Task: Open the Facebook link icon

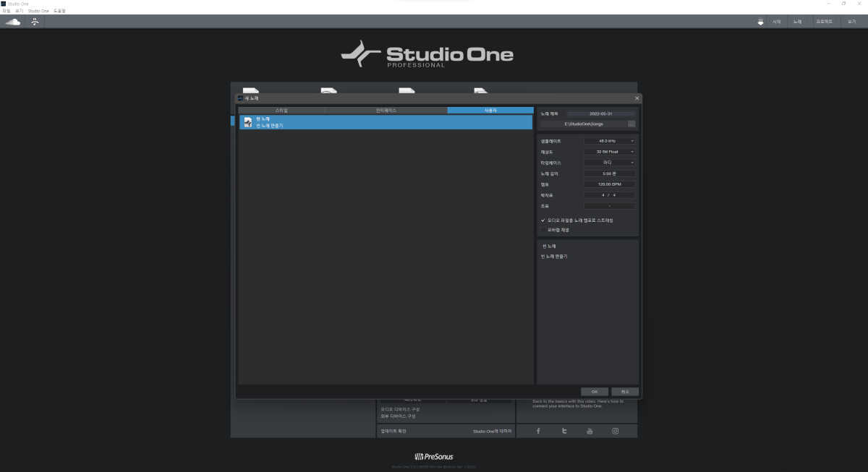Action: pyautogui.click(x=538, y=432)
